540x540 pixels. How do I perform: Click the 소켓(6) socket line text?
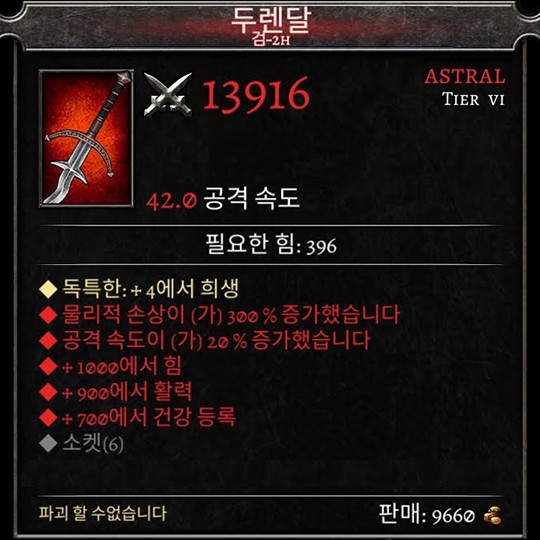(x=93, y=444)
